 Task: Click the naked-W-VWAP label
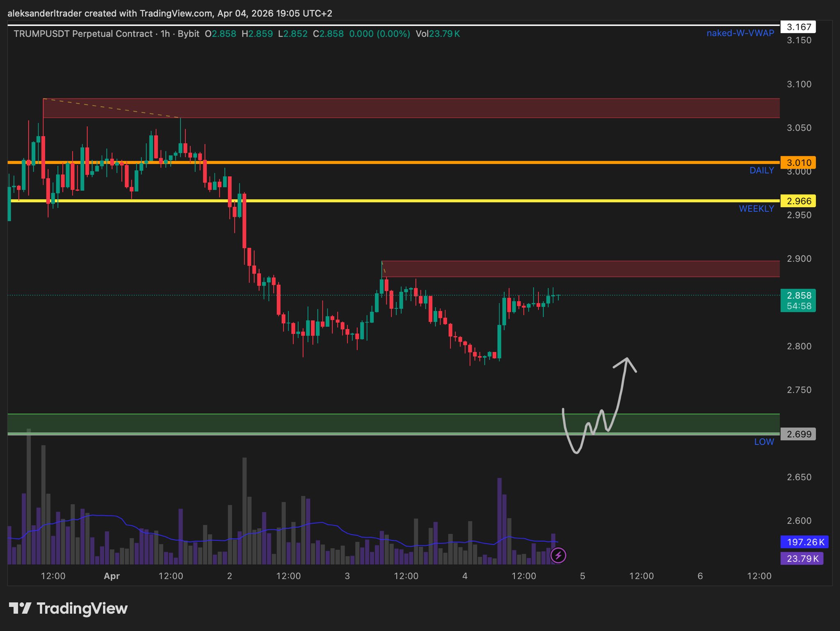(740, 33)
